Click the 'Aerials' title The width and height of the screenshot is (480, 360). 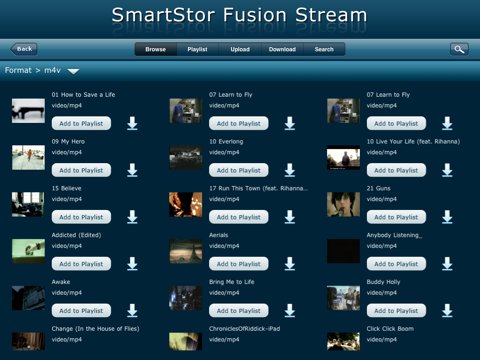[219, 235]
